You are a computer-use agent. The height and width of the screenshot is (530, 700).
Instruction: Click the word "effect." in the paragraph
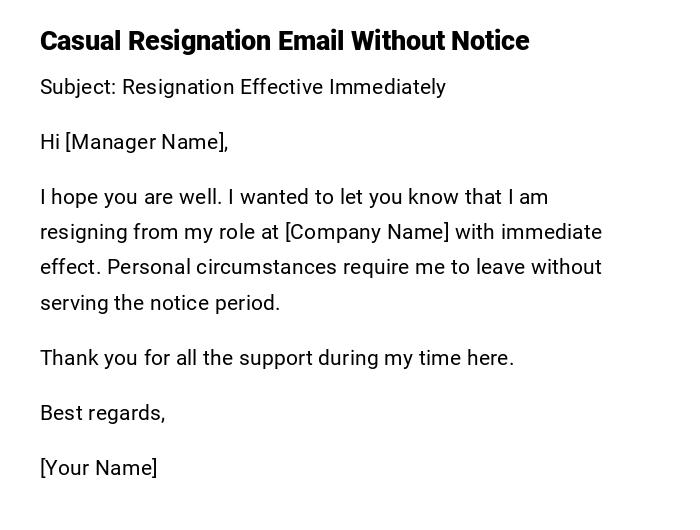[70, 267]
